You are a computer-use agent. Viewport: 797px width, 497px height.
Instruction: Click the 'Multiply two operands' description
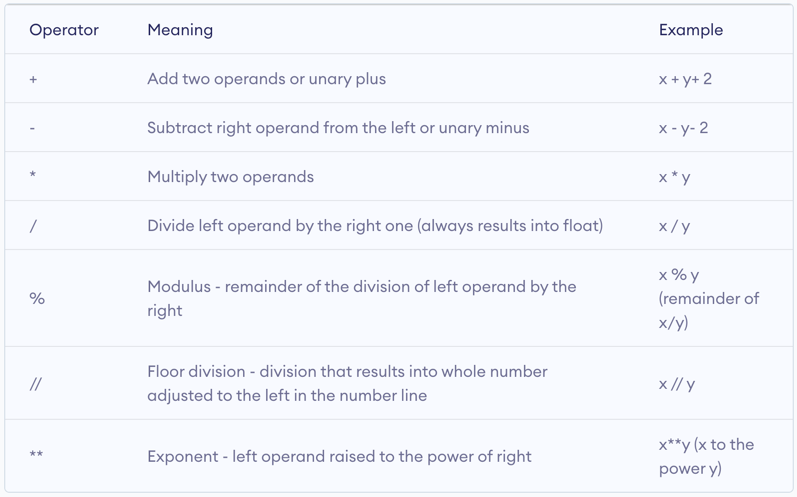pos(230,177)
